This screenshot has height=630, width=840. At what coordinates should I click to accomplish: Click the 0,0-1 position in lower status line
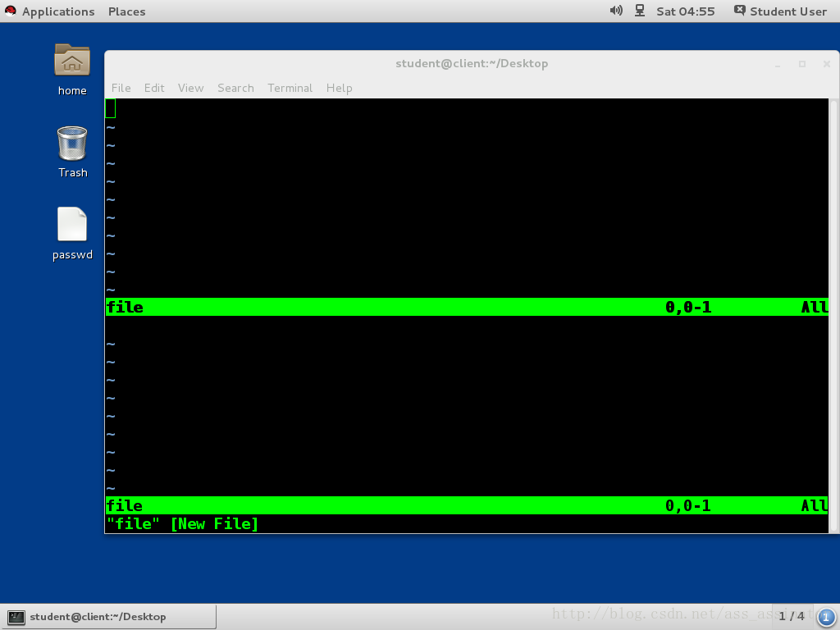click(x=688, y=505)
